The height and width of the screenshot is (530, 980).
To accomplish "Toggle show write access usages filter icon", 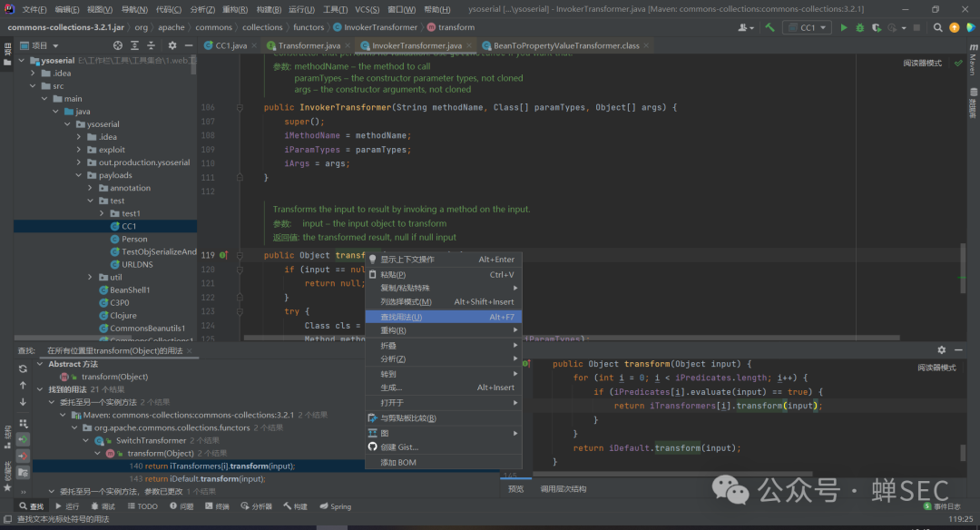I will point(23,456).
